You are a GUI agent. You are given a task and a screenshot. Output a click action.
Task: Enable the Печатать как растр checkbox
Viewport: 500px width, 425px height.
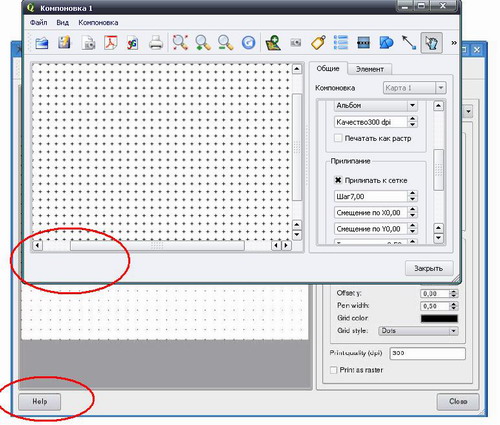click(338, 138)
